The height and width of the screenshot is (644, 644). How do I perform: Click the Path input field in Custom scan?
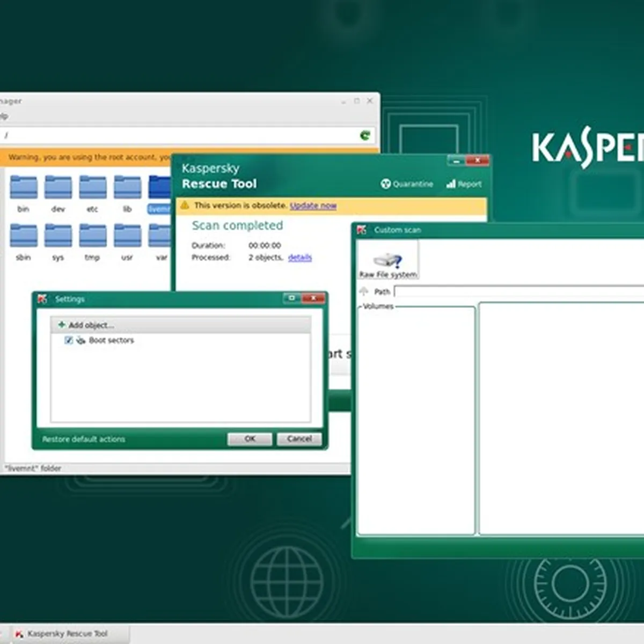tap(519, 291)
